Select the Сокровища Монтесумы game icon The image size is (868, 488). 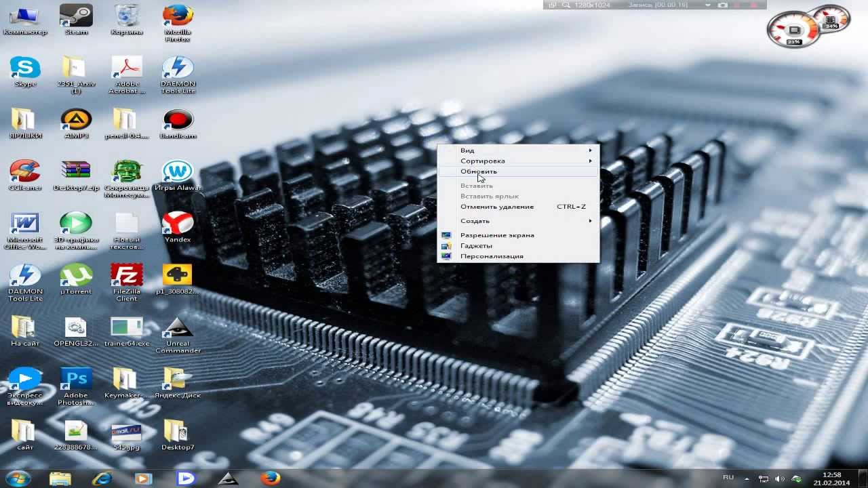pos(127,179)
